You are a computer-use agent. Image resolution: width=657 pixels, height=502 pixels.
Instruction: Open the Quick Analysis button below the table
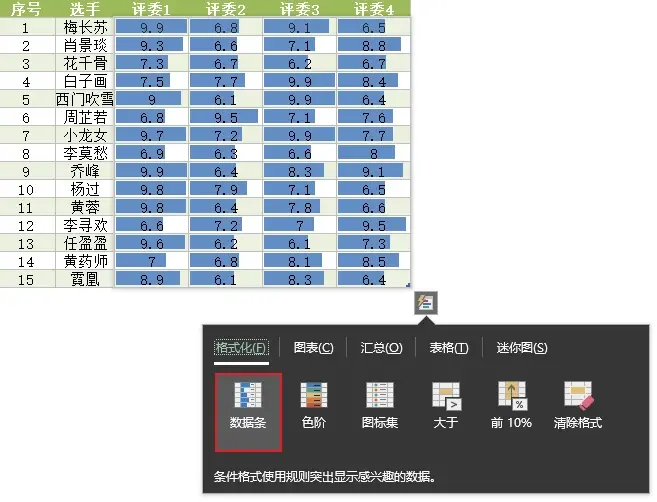click(x=426, y=303)
